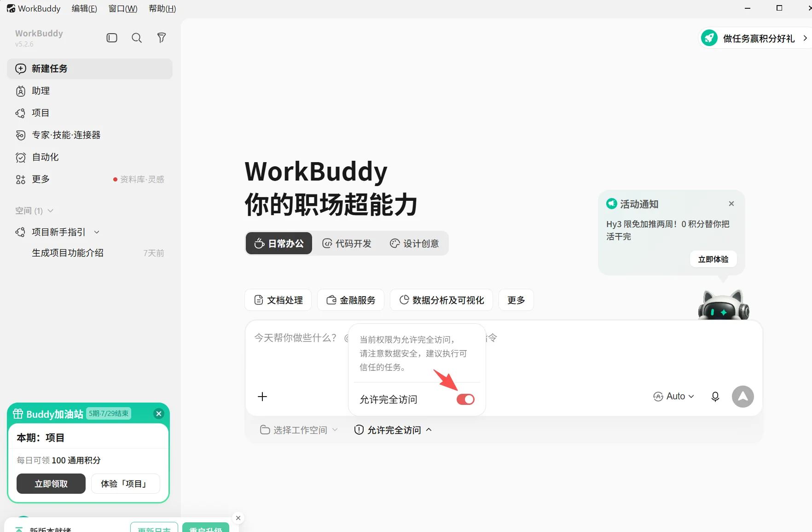
Task: Click the Hy3 限免加推两周 notice text
Action: click(668, 230)
